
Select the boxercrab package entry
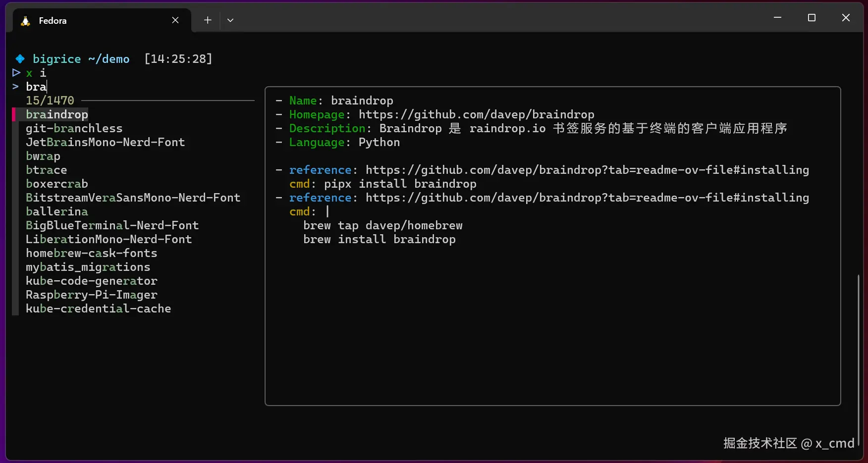tap(57, 184)
